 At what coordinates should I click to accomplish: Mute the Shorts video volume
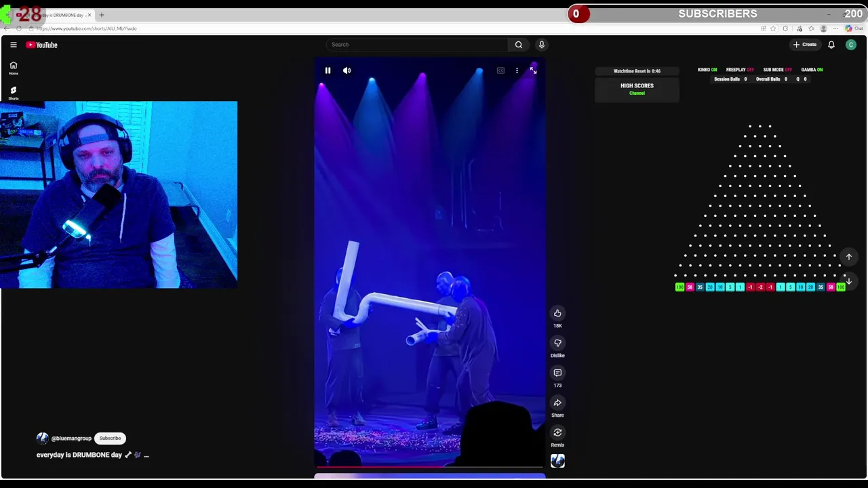pos(347,70)
